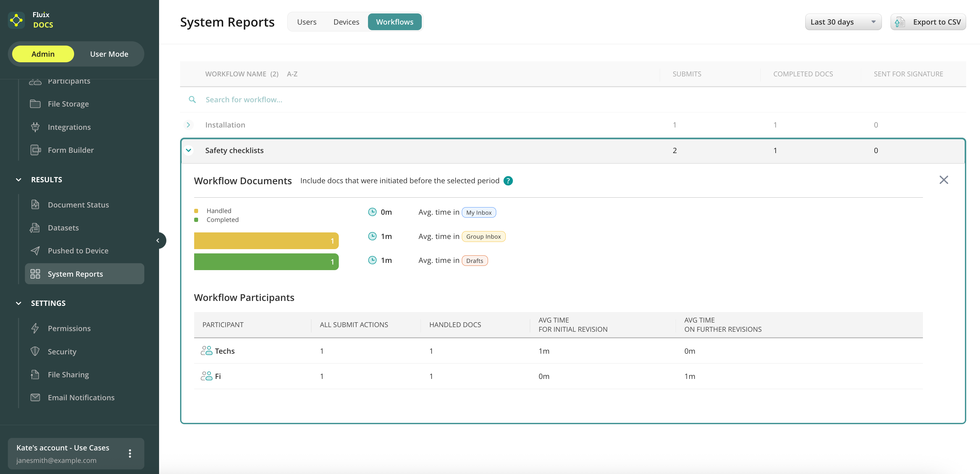
Task: Expand the Installation workflow row
Action: pos(188,125)
